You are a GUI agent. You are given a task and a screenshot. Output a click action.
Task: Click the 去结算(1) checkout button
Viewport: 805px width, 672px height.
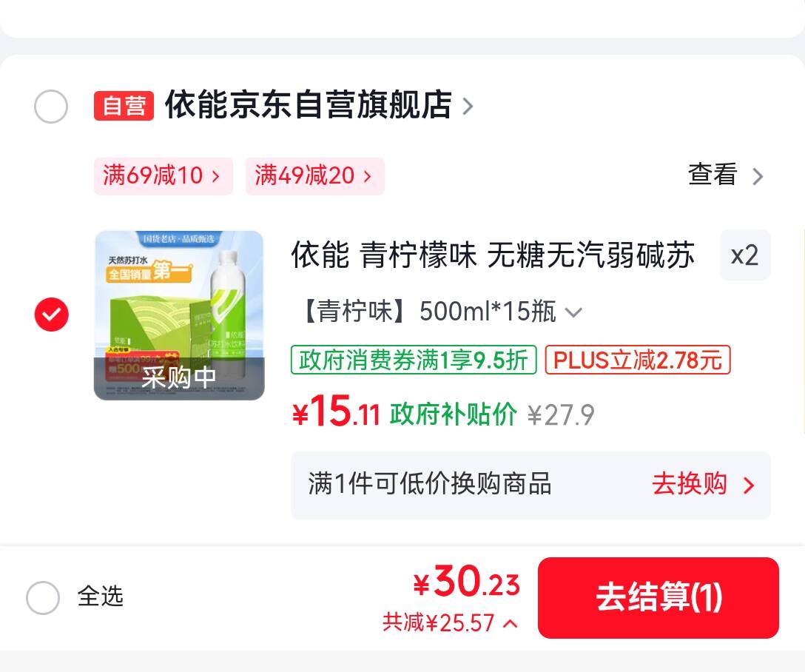point(659,598)
